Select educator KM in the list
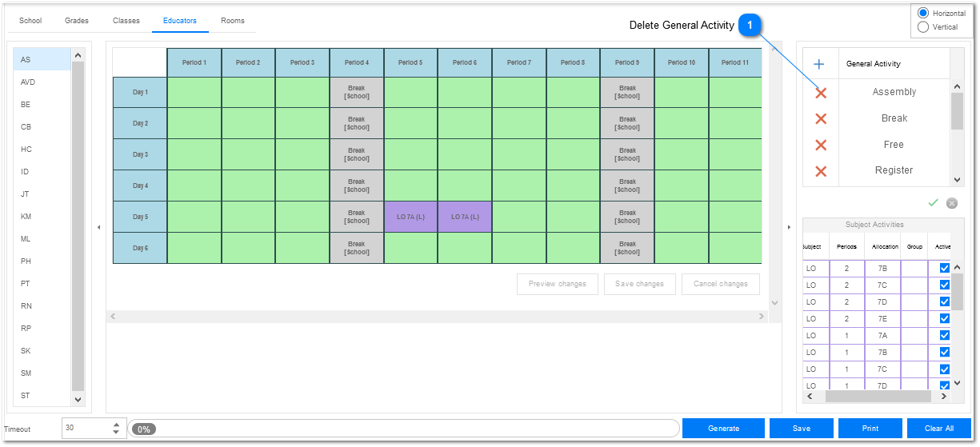This screenshot has height=447, width=980. click(42, 217)
